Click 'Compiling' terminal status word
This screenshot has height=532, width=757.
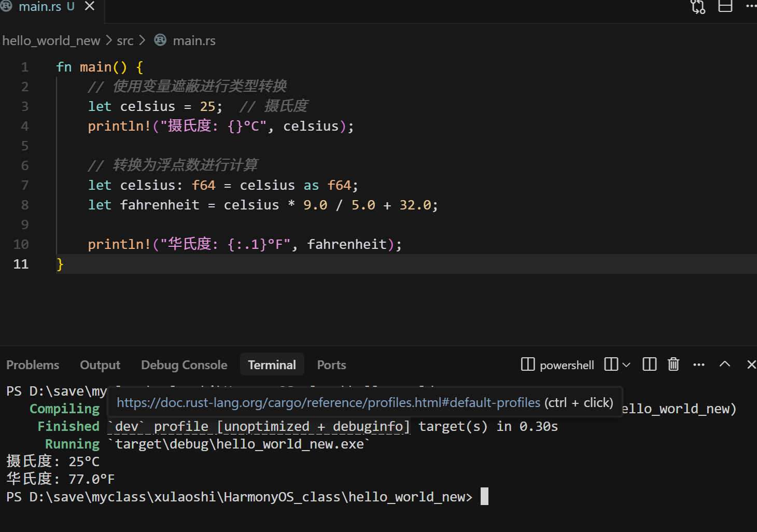pos(64,409)
